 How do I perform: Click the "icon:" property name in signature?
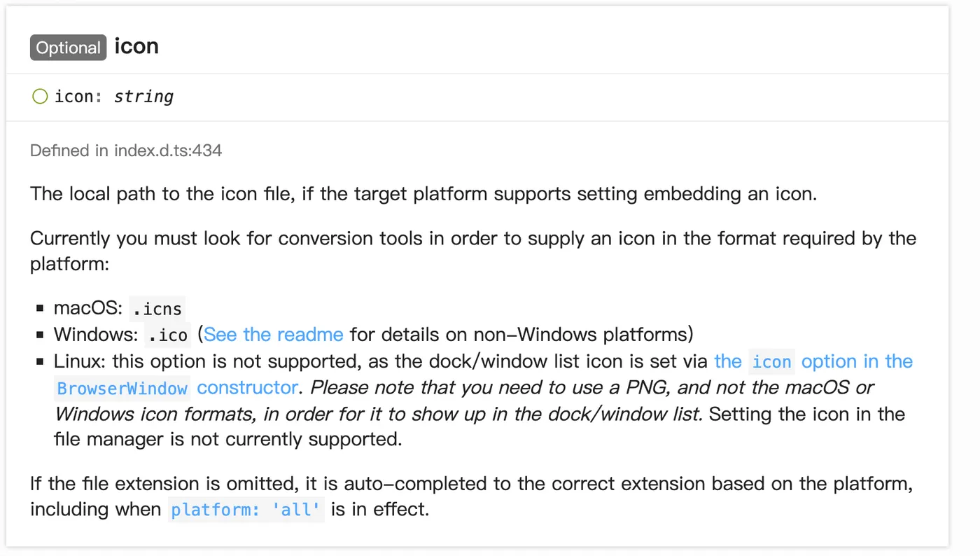(x=79, y=96)
